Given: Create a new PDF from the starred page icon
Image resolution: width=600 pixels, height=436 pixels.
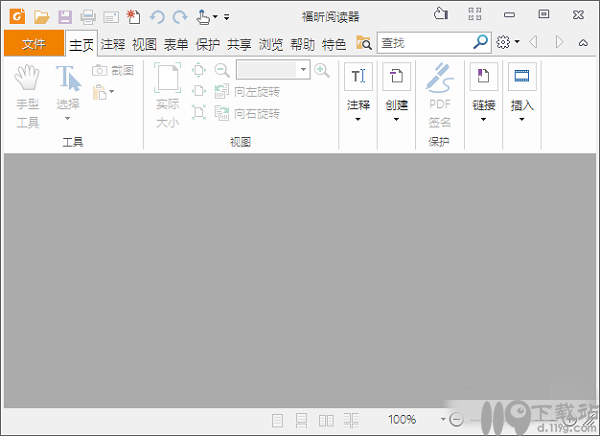Looking at the screenshot, I should pos(134,17).
